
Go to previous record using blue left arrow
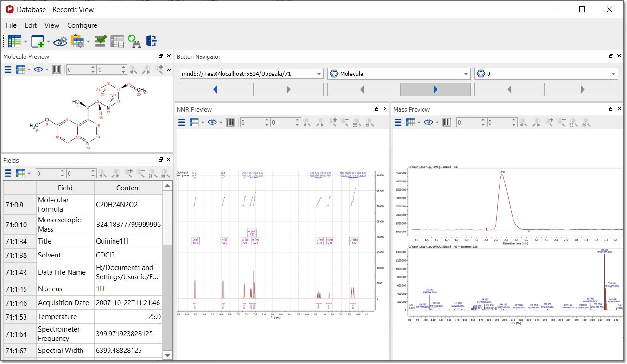215,89
